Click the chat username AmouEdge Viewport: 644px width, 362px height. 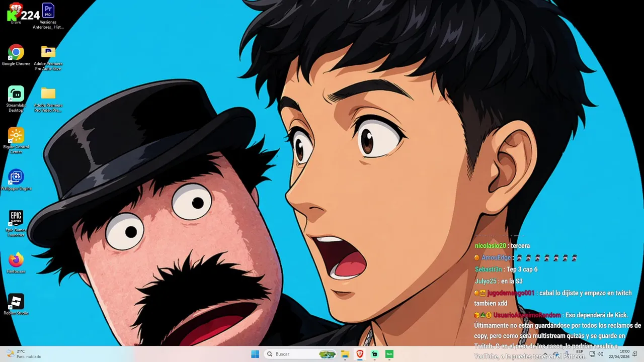pyautogui.click(x=496, y=258)
